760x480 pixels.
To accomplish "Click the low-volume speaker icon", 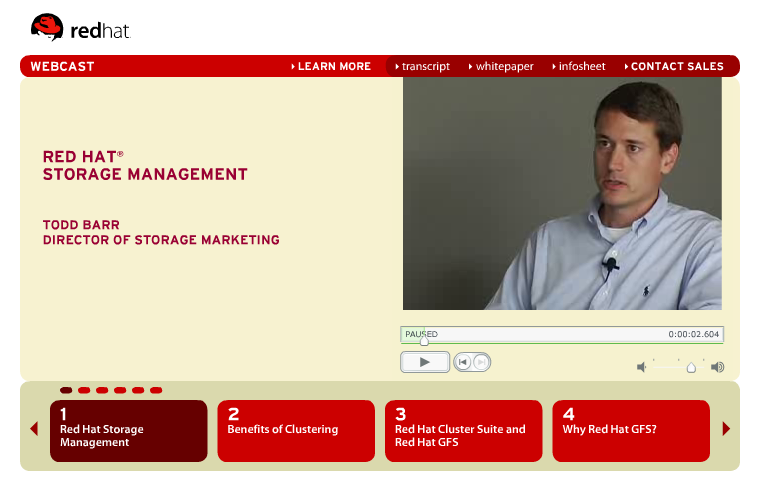I will (641, 367).
